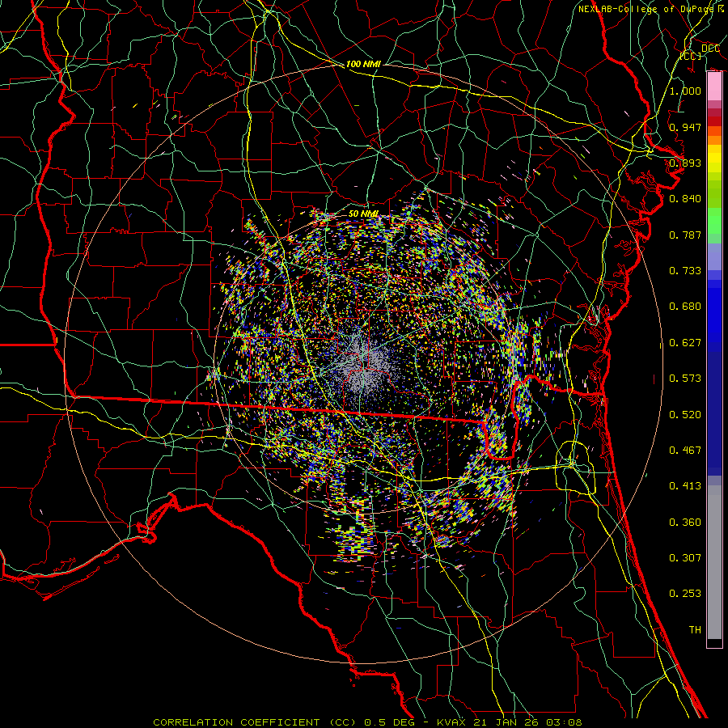The image size is (728, 728).
Task: Select the pink swatch atop the color bar
Action: coord(714,85)
